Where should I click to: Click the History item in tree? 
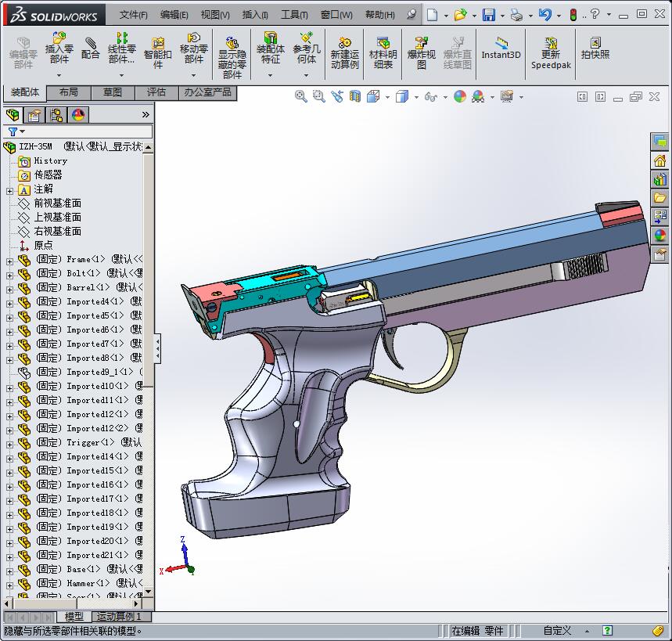51,160
